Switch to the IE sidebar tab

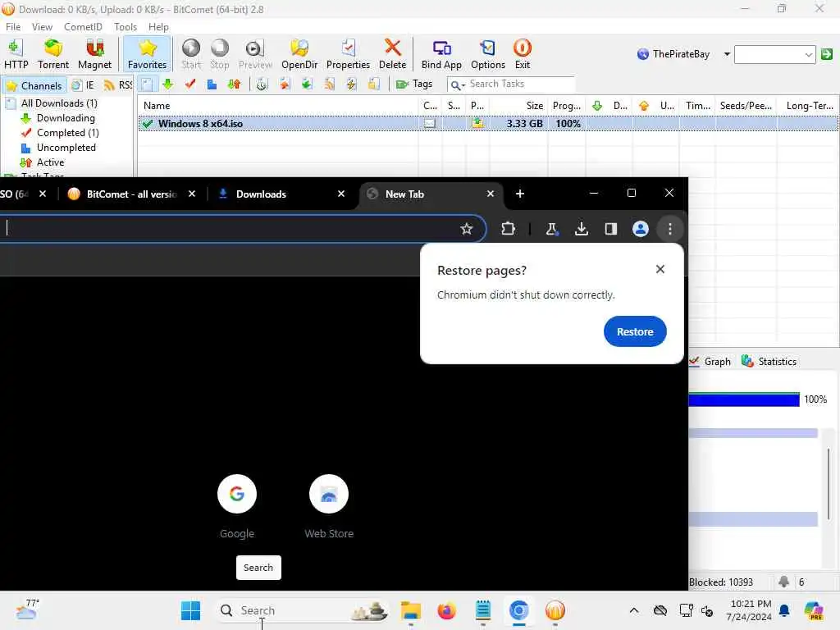[83, 85]
